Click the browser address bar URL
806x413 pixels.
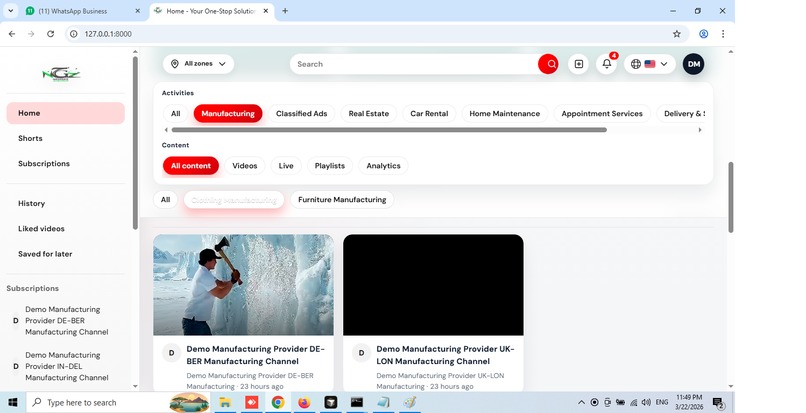coord(108,34)
